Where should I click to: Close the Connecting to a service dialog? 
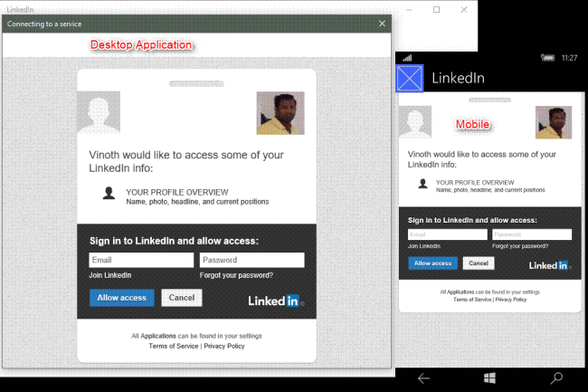(x=382, y=24)
